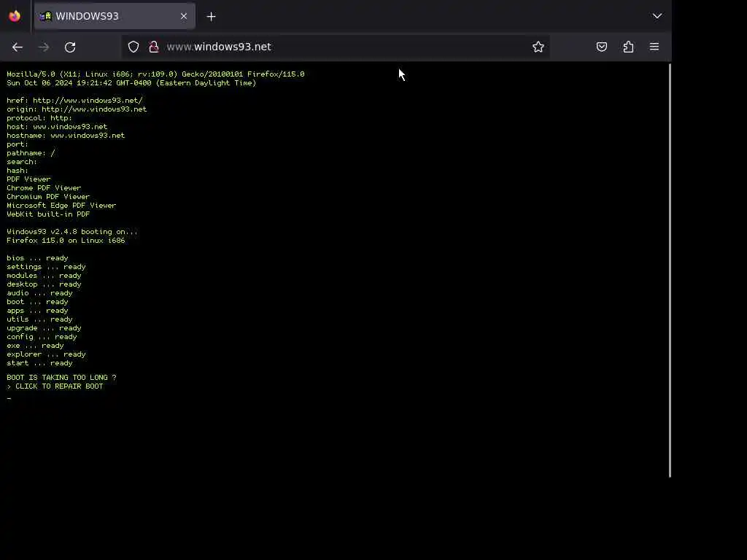The height and width of the screenshot is (560, 747).
Task: Click the 'start ... ready' line
Action: click(x=39, y=363)
